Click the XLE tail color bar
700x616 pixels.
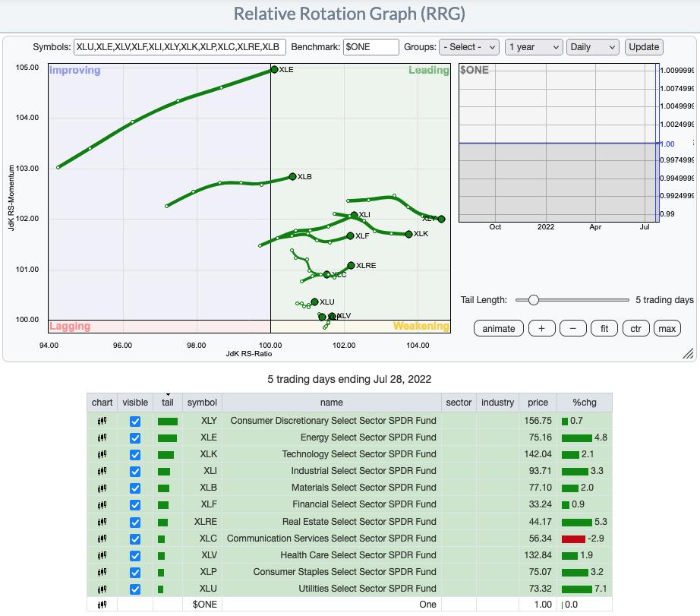(x=168, y=438)
